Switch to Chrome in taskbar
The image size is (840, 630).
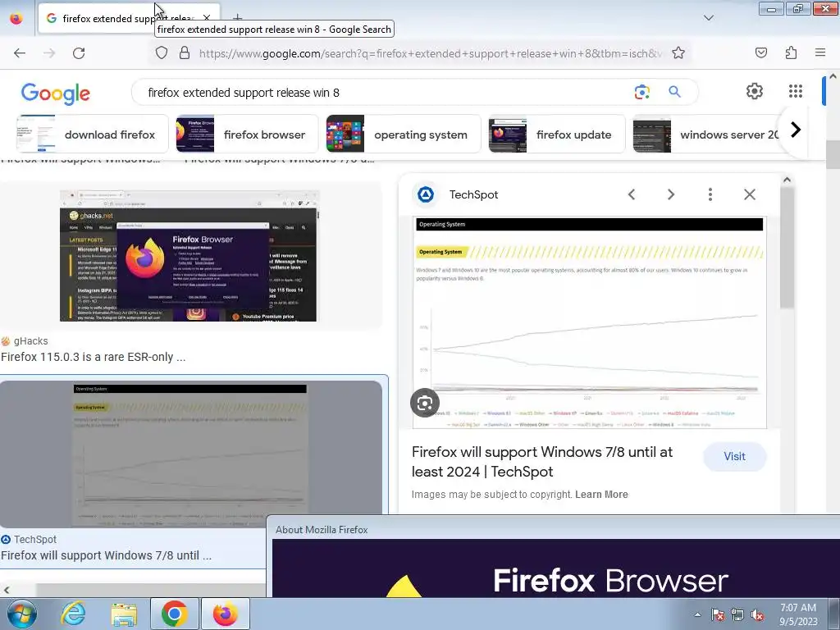[174, 614]
